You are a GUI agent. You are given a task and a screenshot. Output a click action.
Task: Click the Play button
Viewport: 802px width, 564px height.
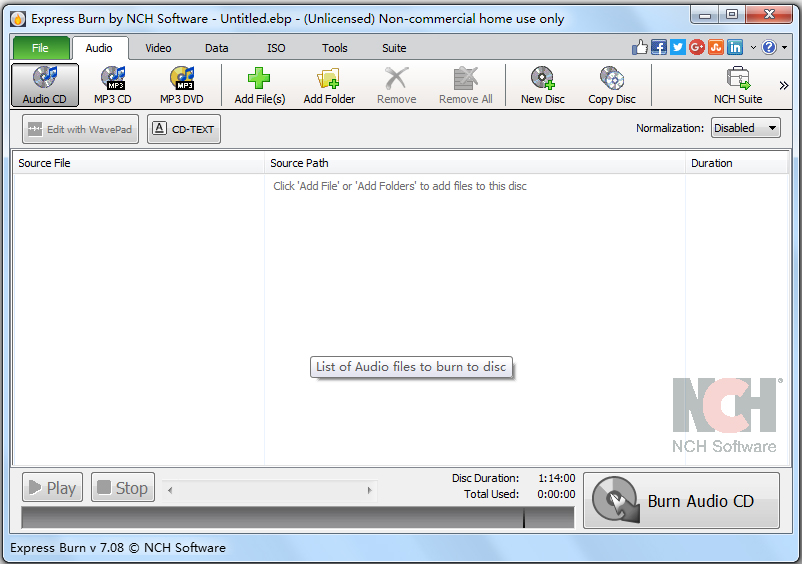52,487
